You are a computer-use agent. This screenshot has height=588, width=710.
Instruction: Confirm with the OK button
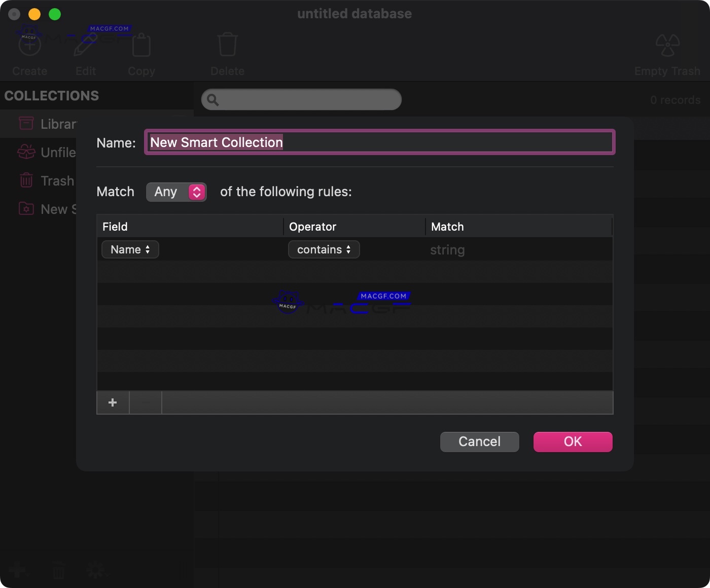573,442
